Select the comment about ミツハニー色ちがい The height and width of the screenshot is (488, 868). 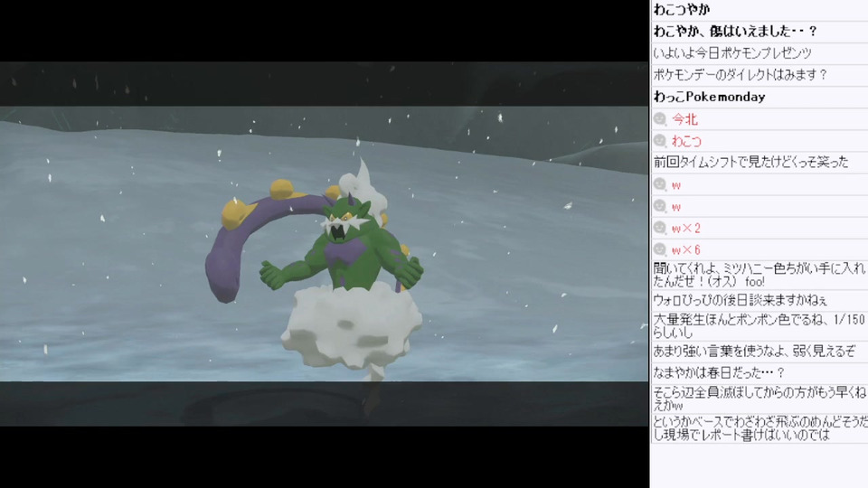coord(759,275)
